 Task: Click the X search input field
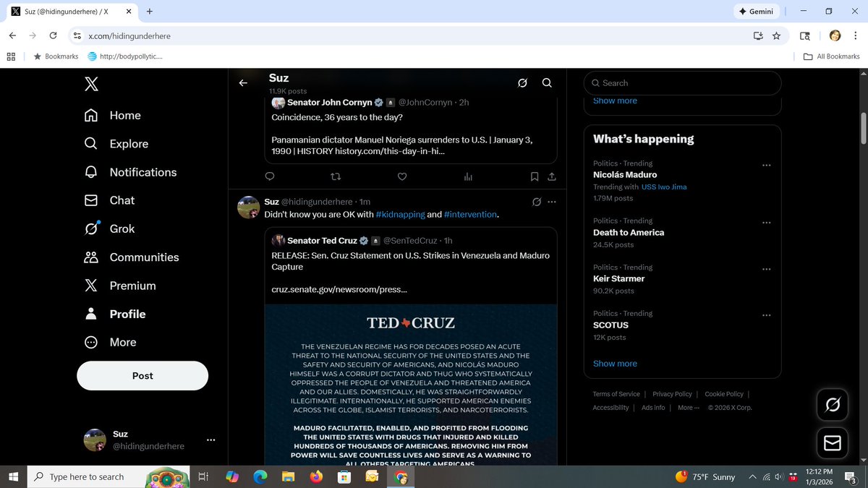682,83
